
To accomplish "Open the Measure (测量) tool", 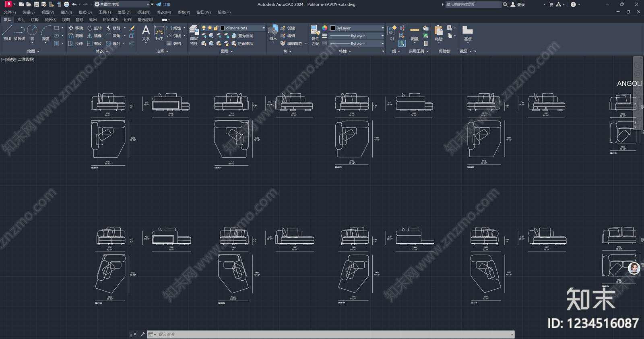I will pos(415,34).
